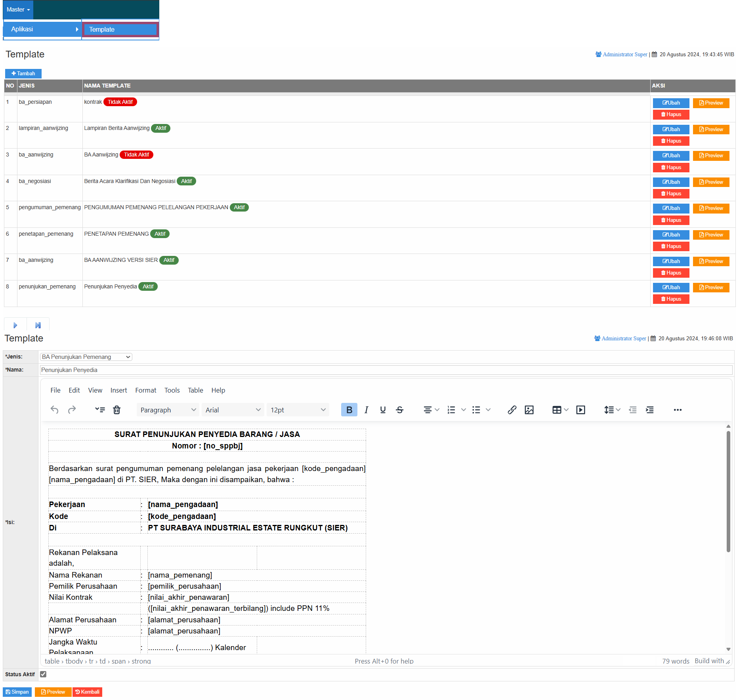Open the Paragraph block format dropdown
Viewport: 737px width, 700px height.
coord(168,410)
